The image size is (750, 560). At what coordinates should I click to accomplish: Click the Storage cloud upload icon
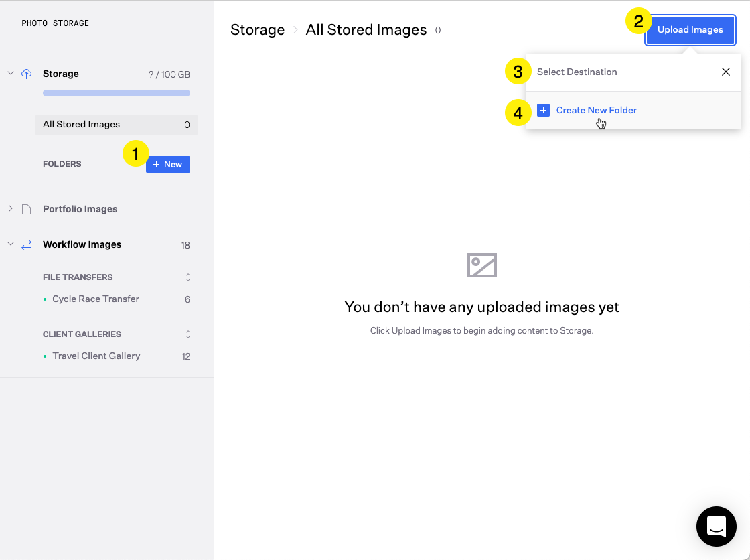click(27, 74)
